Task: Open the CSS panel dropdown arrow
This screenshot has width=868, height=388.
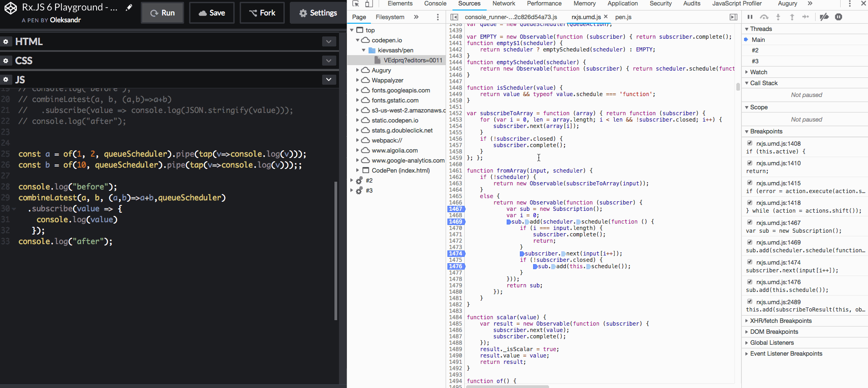Action: click(329, 61)
